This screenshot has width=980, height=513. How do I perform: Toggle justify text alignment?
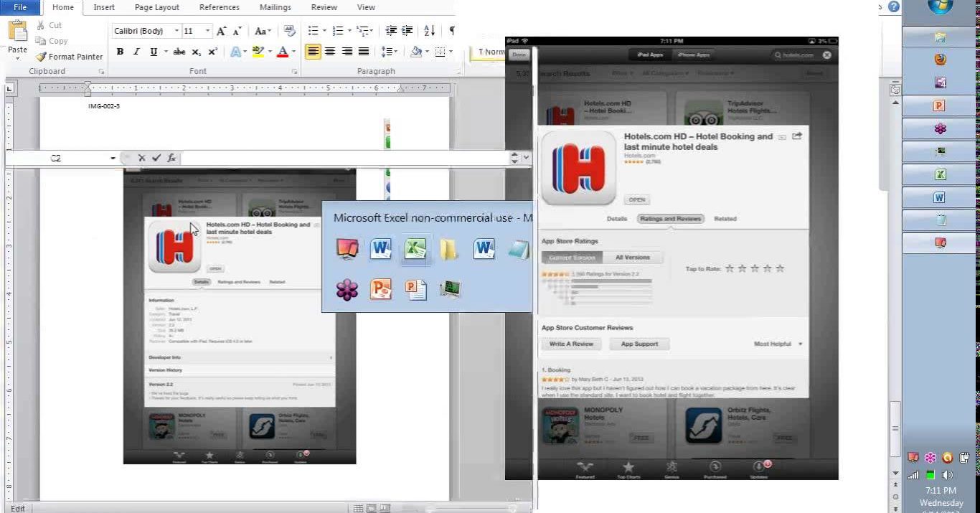point(364,52)
